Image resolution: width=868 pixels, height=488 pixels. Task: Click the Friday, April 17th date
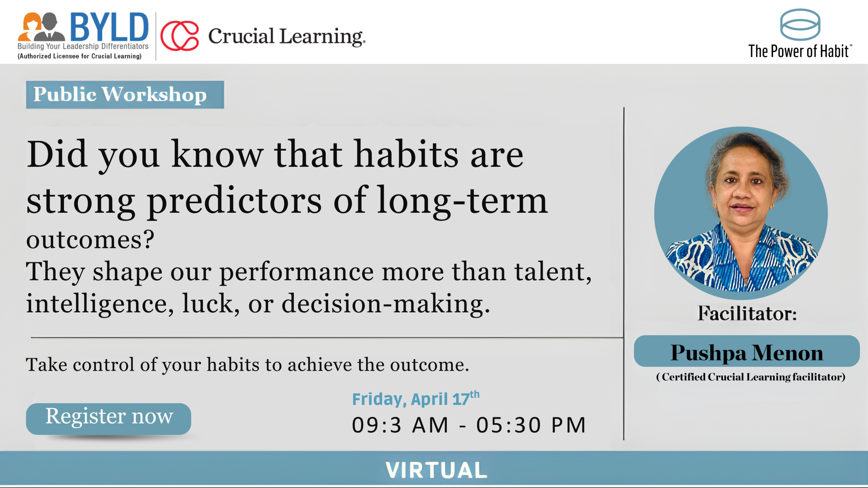[x=416, y=399]
